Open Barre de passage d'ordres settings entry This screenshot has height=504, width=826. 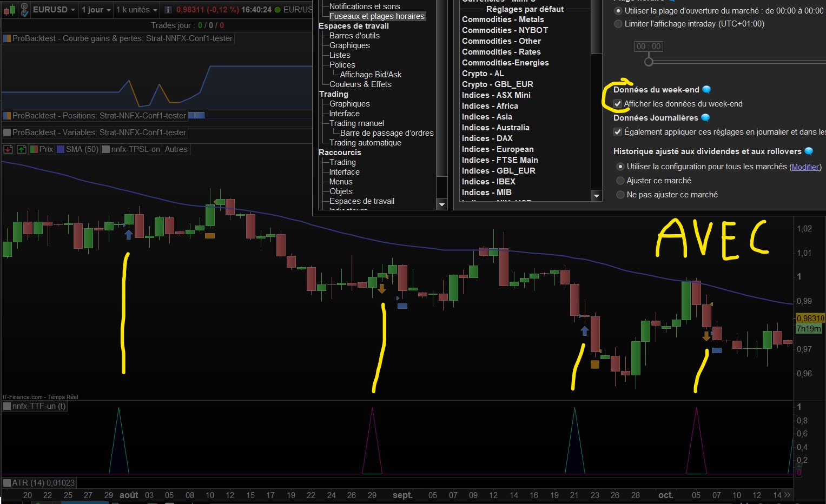pyautogui.click(x=387, y=133)
